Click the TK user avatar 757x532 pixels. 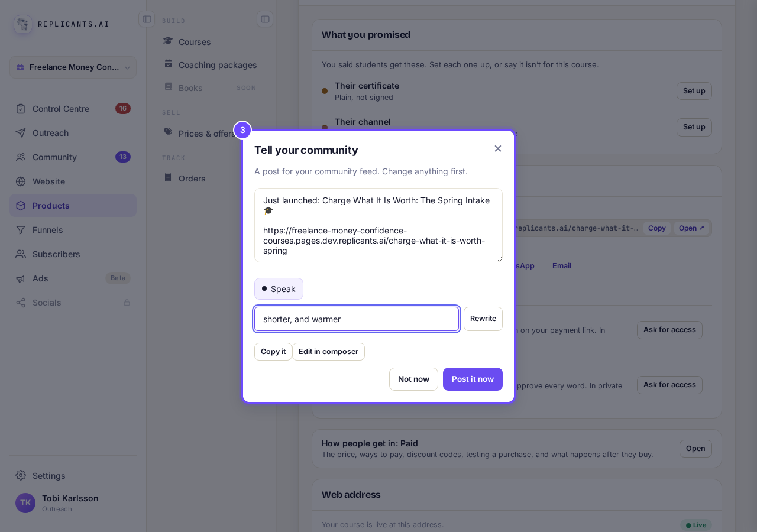pos(25,503)
